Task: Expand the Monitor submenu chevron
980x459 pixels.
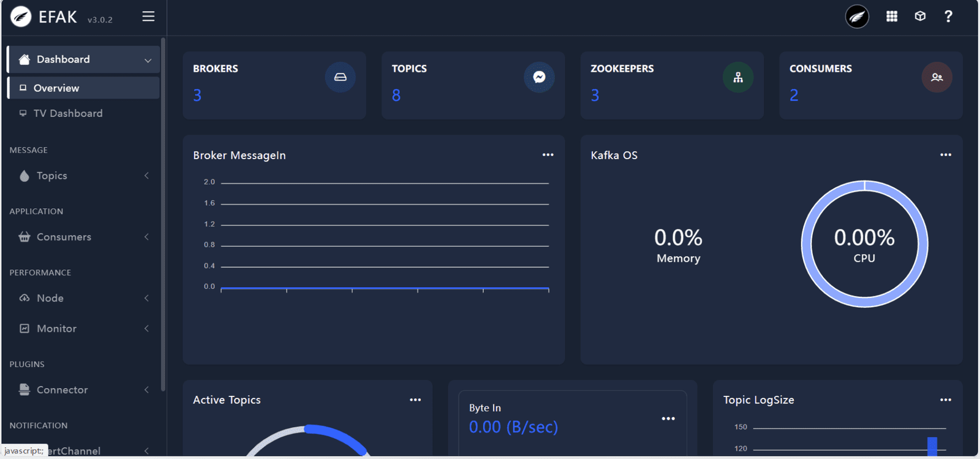Action: point(146,329)
